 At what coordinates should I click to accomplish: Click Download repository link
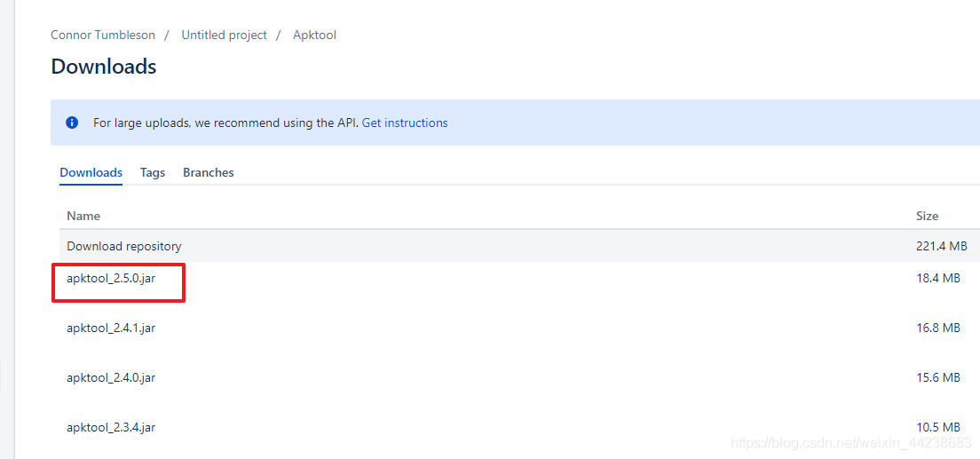click(x=123, y=247)
